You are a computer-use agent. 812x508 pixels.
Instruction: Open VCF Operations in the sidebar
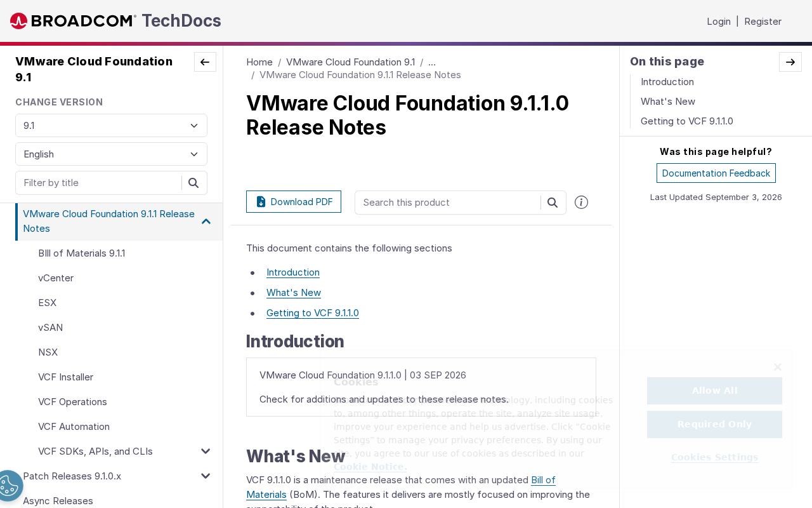(72, 402)
